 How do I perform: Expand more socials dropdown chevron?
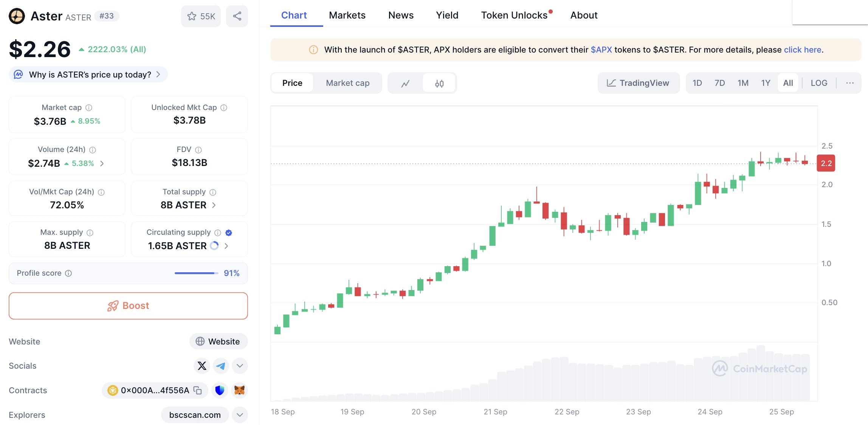coord(240,366)
